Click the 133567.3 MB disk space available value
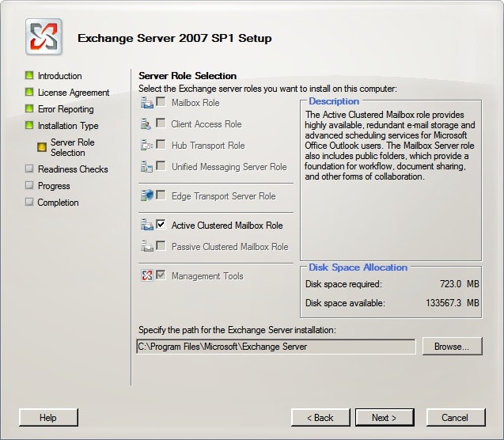This screenshot has height=440, width=504. 453,303
